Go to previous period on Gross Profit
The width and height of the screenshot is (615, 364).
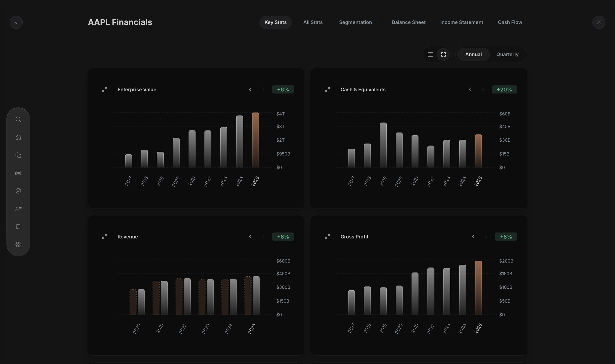pos(473,237)
